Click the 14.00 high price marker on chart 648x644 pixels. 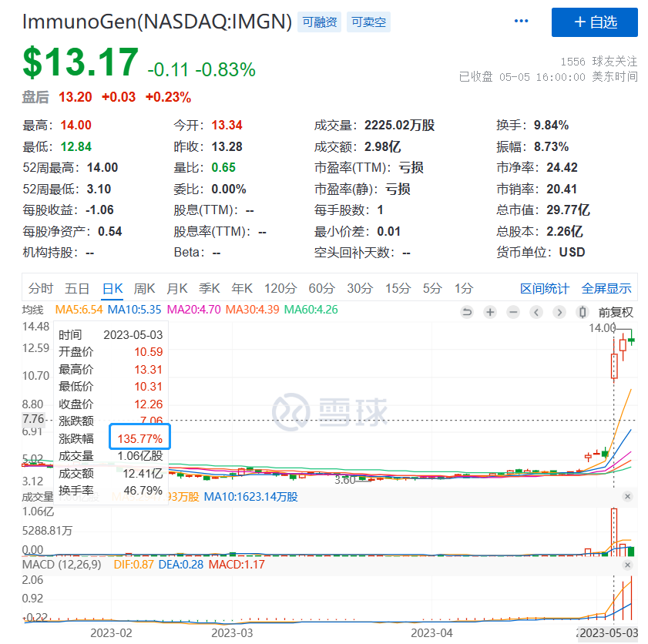point(602,328)
